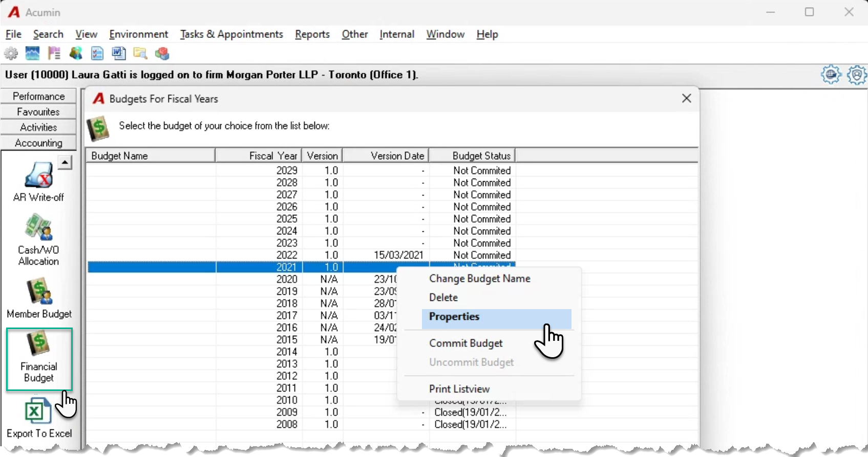Open the File menu
Image resolution: width=868 pixels, height=457 pixels.
13,34
